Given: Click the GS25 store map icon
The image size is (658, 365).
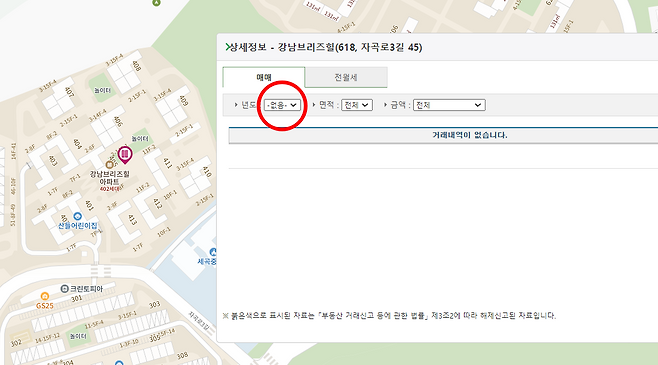Looking at the screenshot, I should 44,296.
